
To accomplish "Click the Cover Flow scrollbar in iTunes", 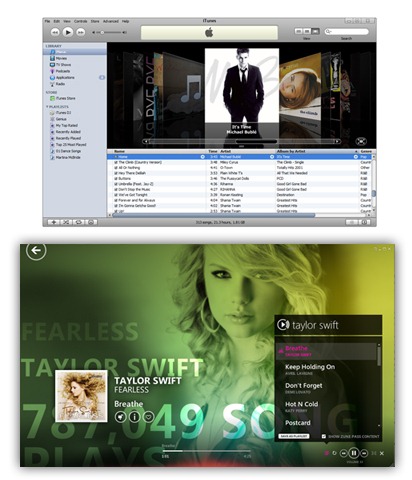I will [241, 141].
